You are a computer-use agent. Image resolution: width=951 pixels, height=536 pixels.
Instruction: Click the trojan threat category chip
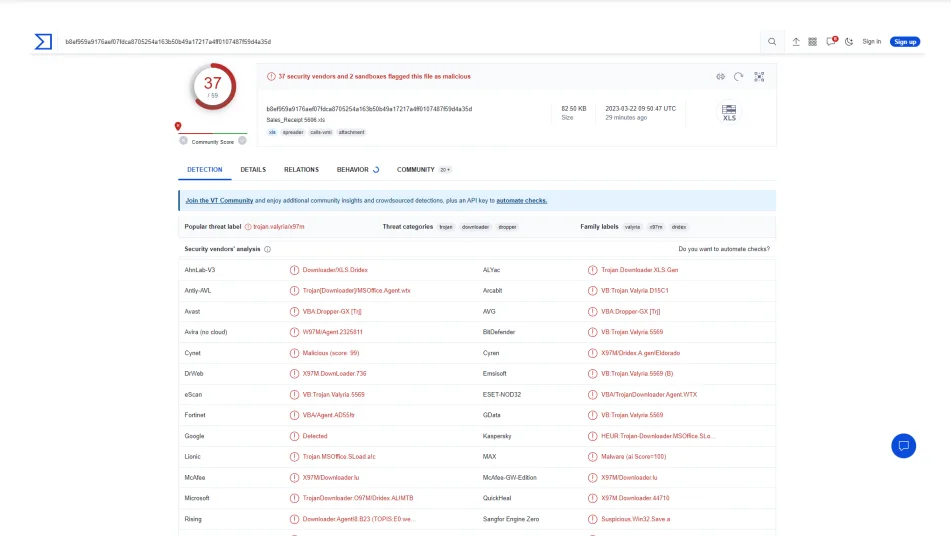coord(446,227)
